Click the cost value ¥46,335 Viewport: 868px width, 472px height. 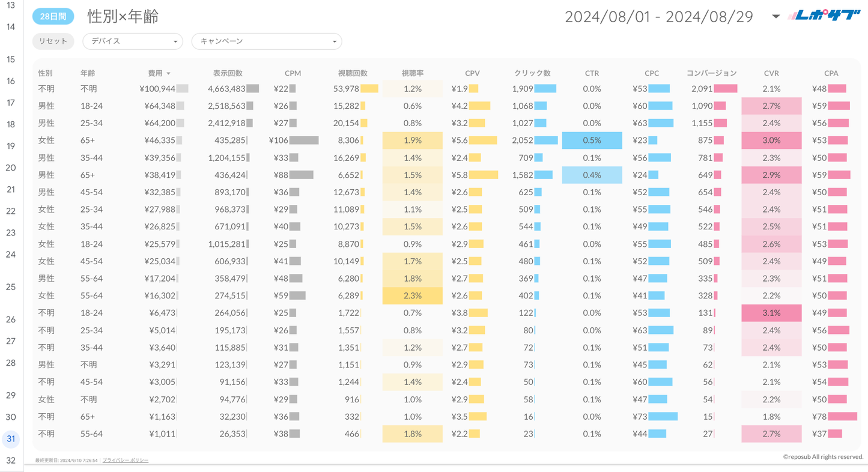(160, 141)
